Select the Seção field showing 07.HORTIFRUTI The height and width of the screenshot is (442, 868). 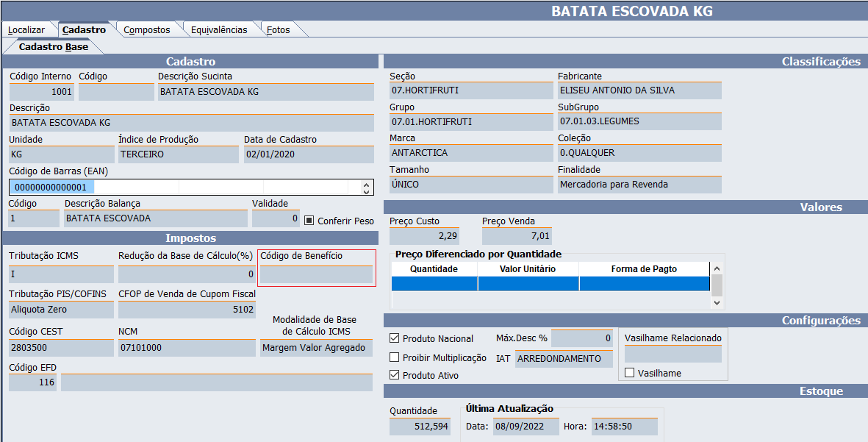(x=470, y=90)
